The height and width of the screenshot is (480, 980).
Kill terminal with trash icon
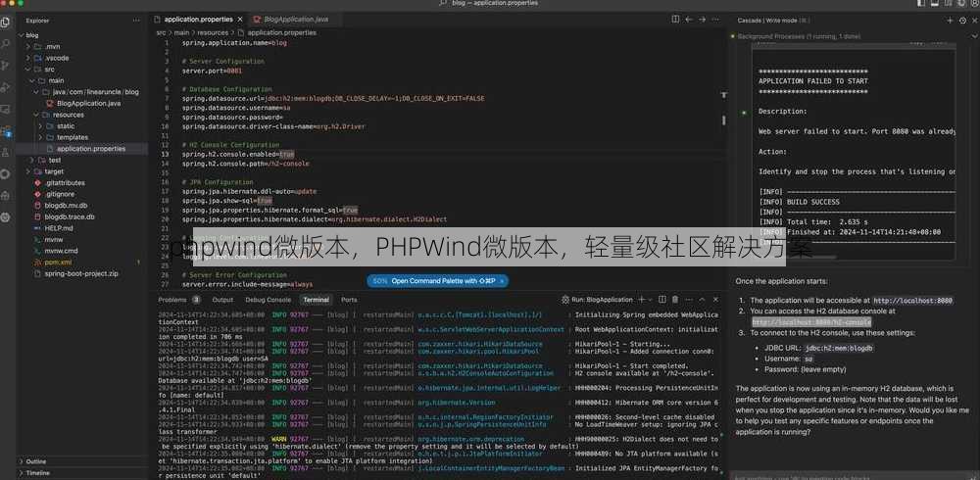(x=675, y=300)
